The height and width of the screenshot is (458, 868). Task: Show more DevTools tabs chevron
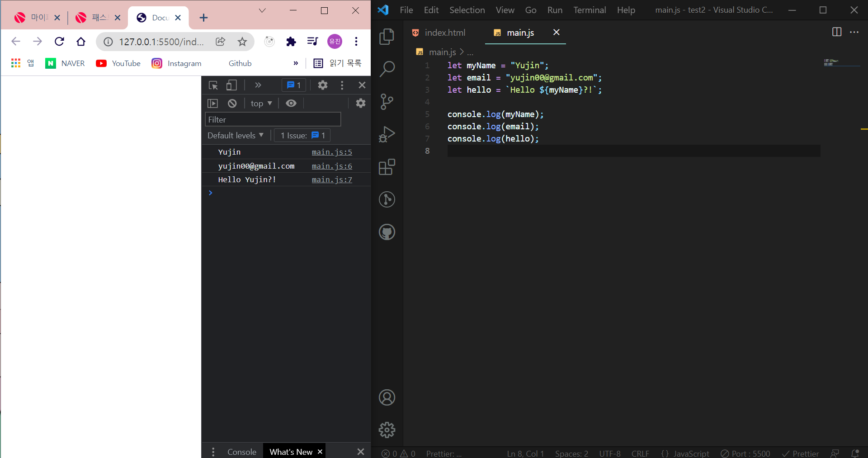click(x=258, y=85)
